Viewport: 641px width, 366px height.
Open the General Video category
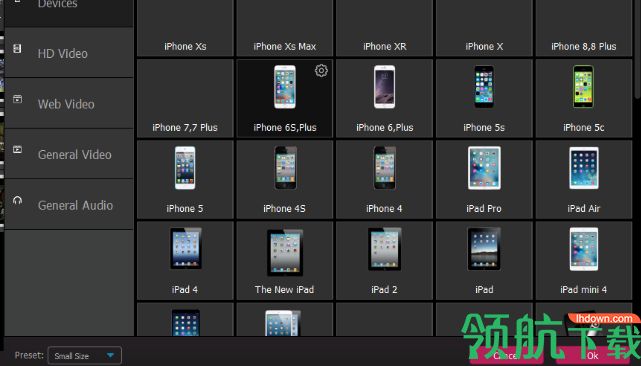tap(69, 154)
